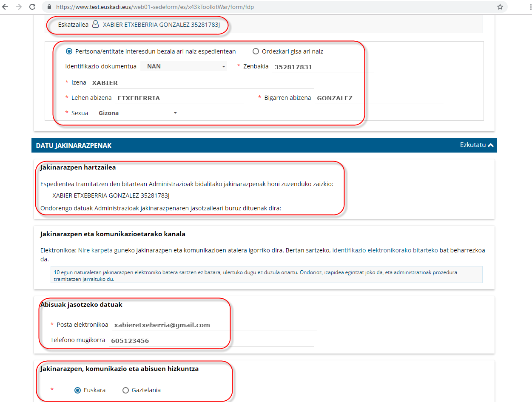Image resolution: width=532 pixels, height=402 pixels.
Task: Select 'Pertsona/entitate interesdun bezala' radio option
Action: click(69, 51)
